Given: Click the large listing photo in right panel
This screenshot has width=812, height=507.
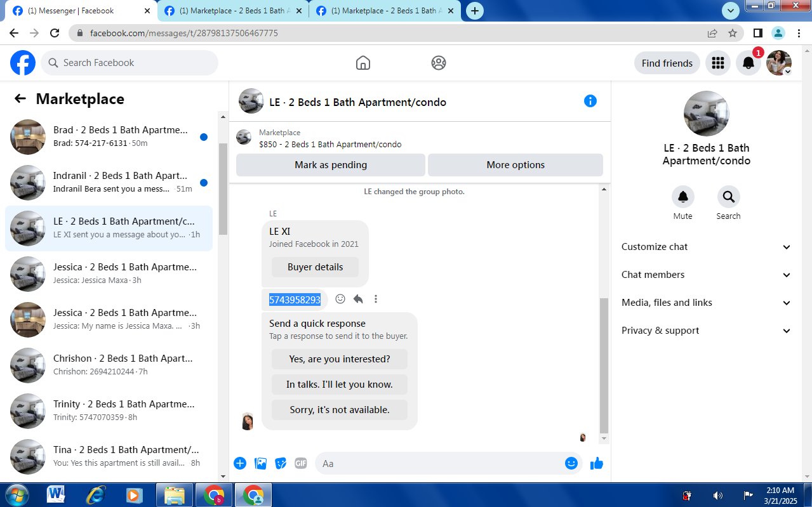Looking at the screenshot, I should [x=707, y=114].
